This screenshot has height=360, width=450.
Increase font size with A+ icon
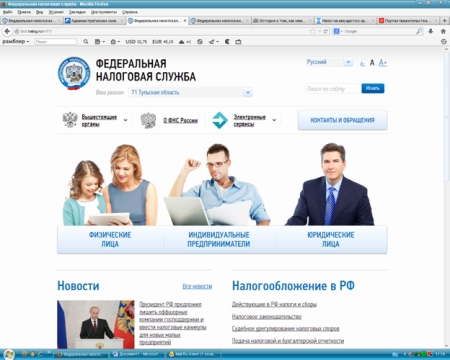(x=383, y=63)
